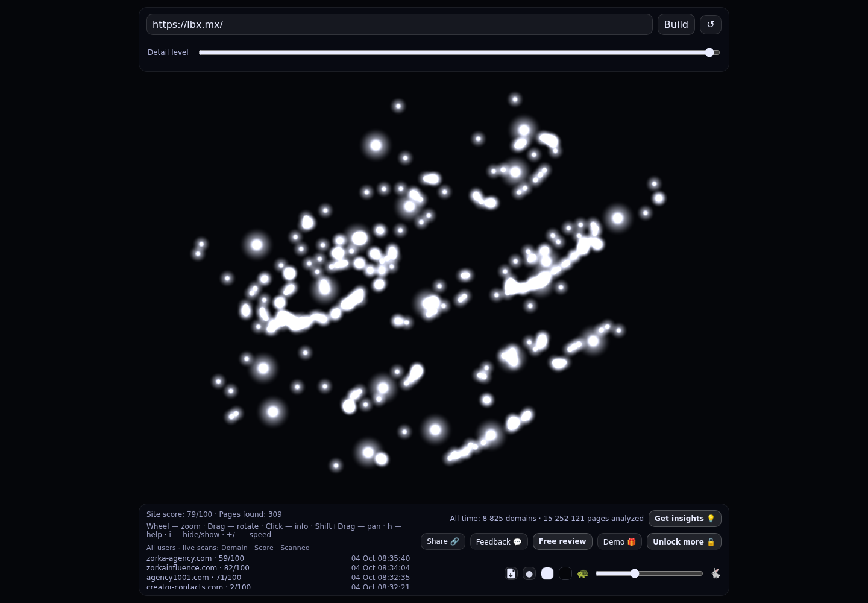Click the Detail level slider handle
This screenshot has height=603, width=868.
[709, 52]
